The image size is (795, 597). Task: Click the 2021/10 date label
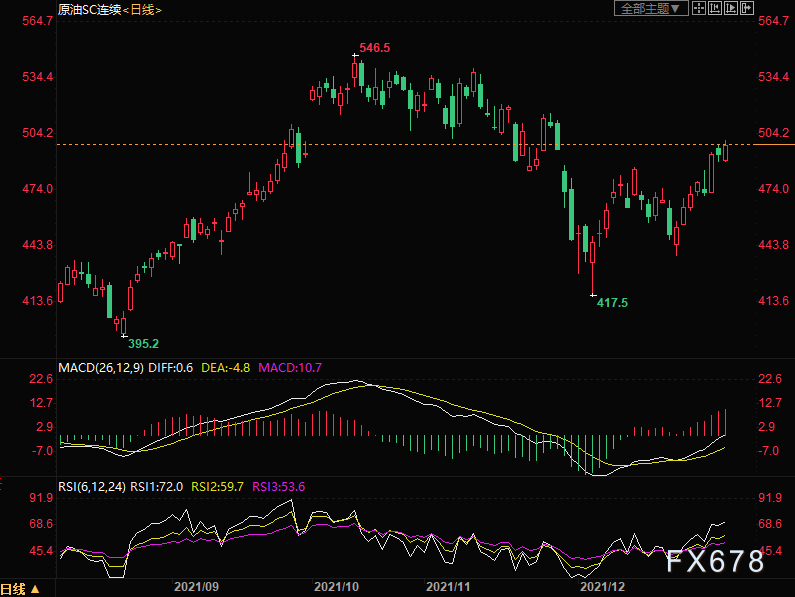(x=336, y=587)
